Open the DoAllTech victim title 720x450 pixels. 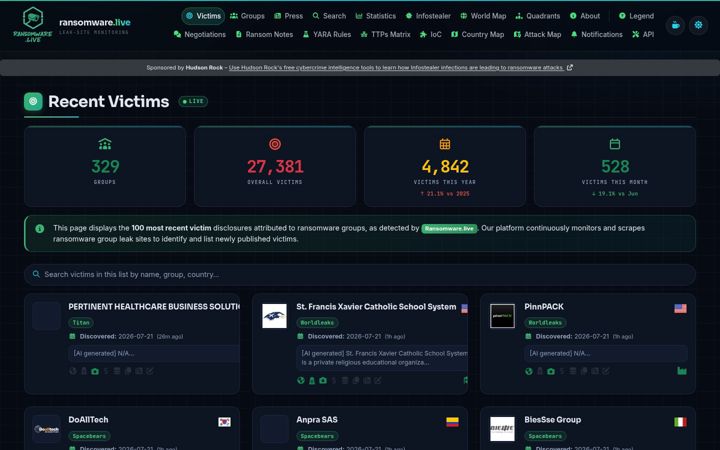(88, 420)
